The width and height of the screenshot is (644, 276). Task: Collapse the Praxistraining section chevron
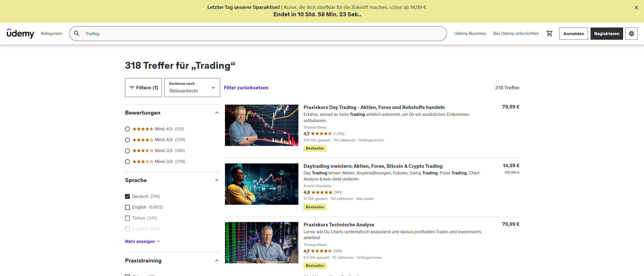pyautogui.click(x=217, y=260)
